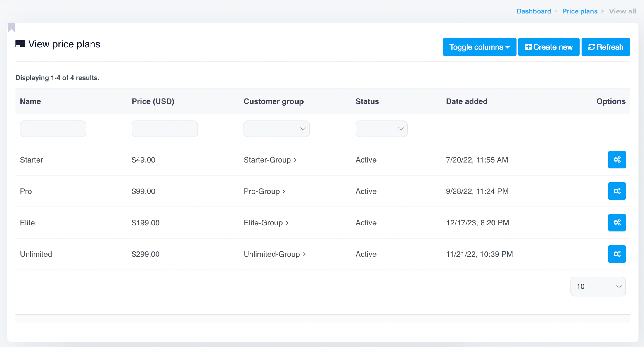Screen dimensions: 644x347
Task: Open options gear for Unlimited plan
Action: tap(616, 254)
